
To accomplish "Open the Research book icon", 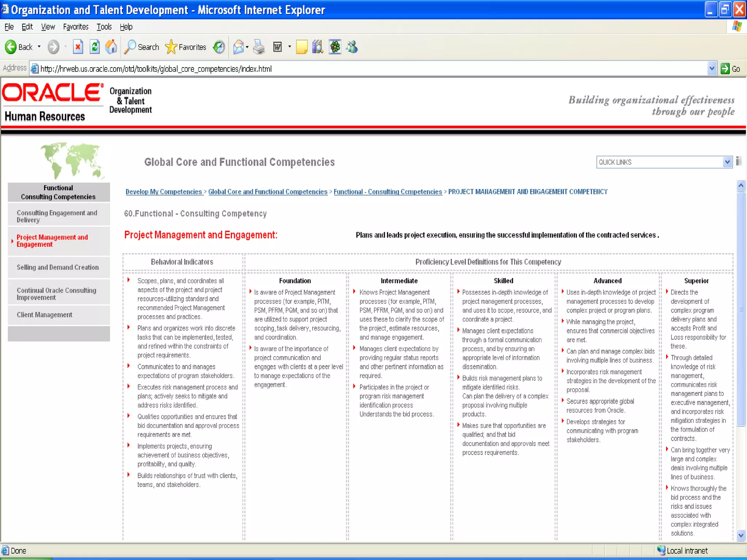I will [x=318, y=47].
